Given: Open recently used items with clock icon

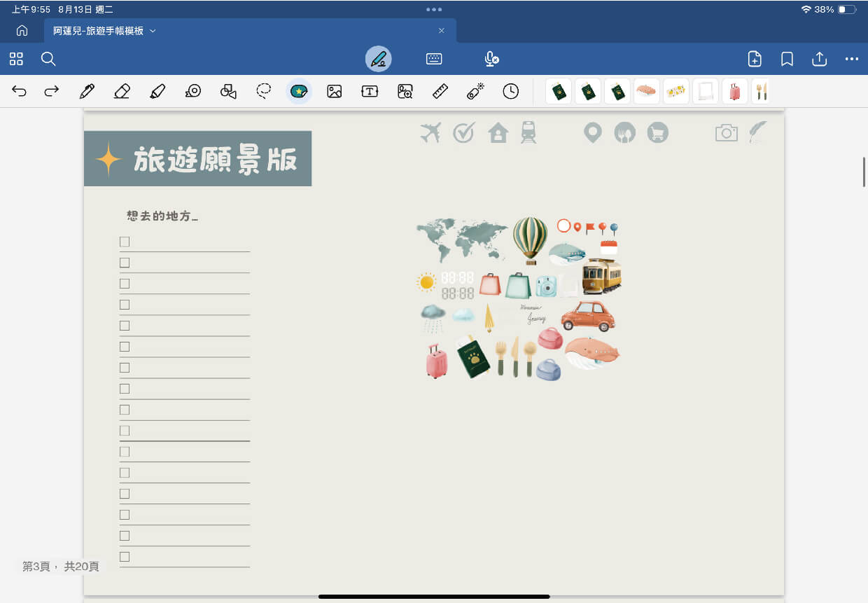Looking at the screenshot, I should [510, 91].
